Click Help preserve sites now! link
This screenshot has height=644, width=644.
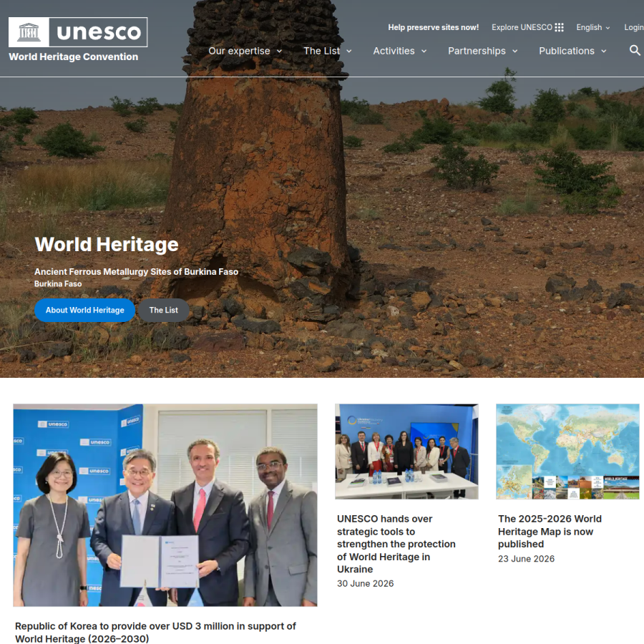click(x=434, y=27)
